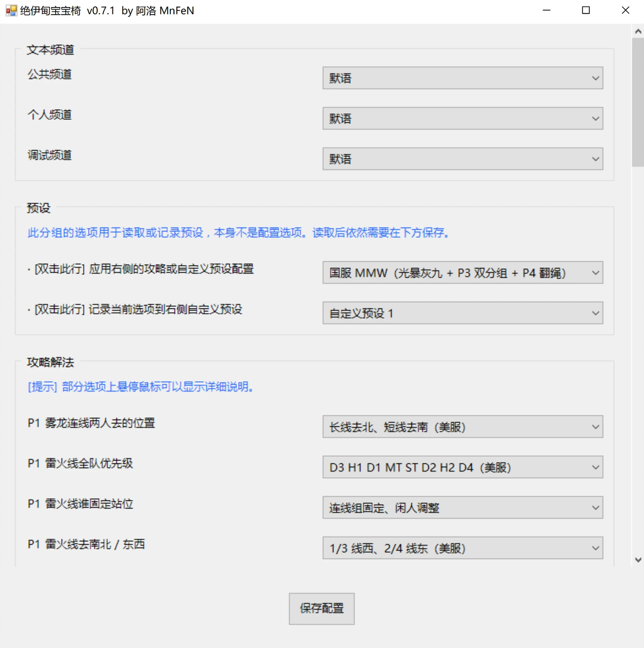This screenshot has height=648, width=644.
Task: Open the P1 雷火线全队优先级 dropdown
Action: 462,467
